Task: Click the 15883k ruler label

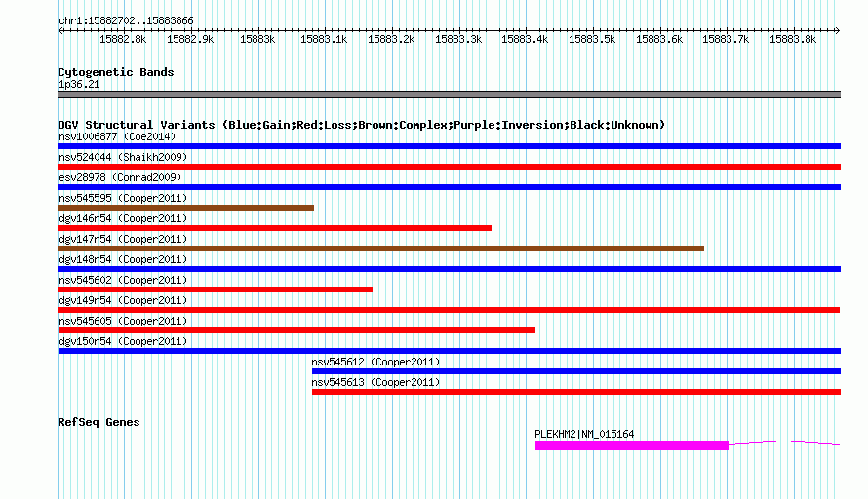Action: 257,39
